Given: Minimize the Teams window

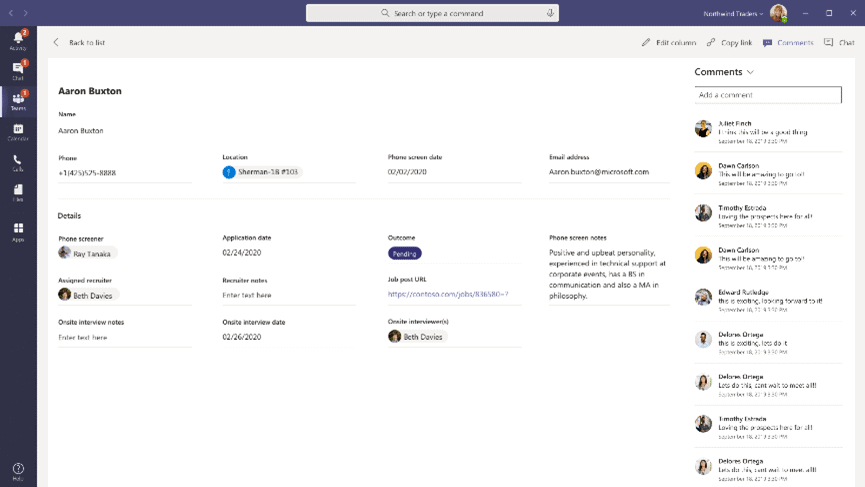Looking at the screenshot, I should pyautogui.click(x=805, y=13).
